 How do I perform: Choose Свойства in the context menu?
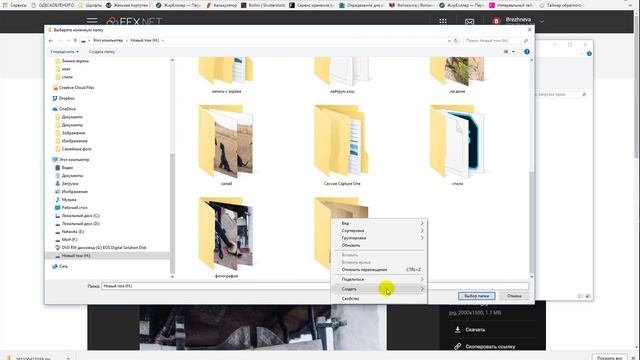379,299
